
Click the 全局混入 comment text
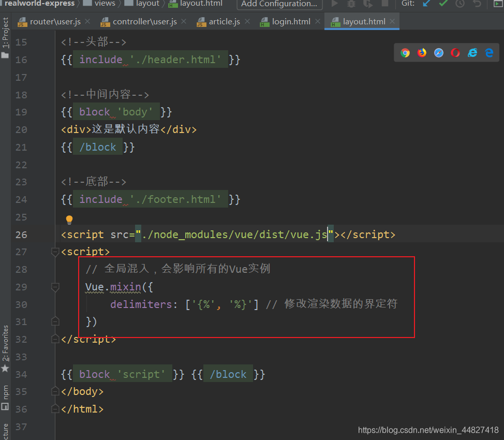pos(178,269)
